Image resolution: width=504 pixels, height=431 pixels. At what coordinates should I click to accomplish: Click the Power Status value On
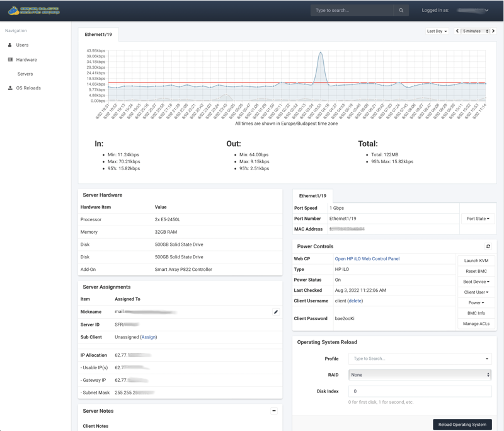(x=338, y=280)
